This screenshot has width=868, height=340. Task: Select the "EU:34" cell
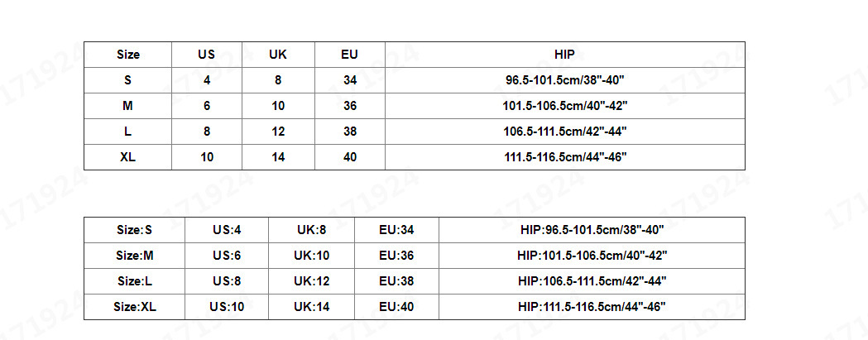click(396, 230)
